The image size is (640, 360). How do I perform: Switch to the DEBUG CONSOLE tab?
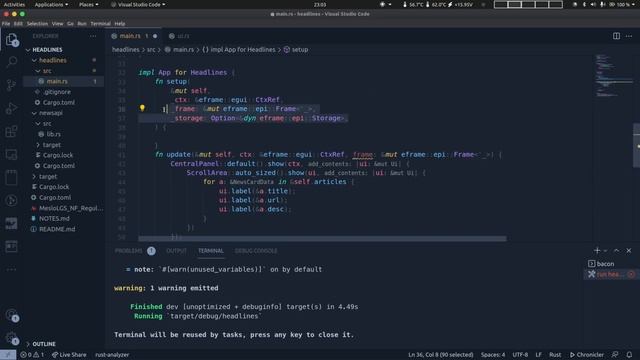(256, 251)
